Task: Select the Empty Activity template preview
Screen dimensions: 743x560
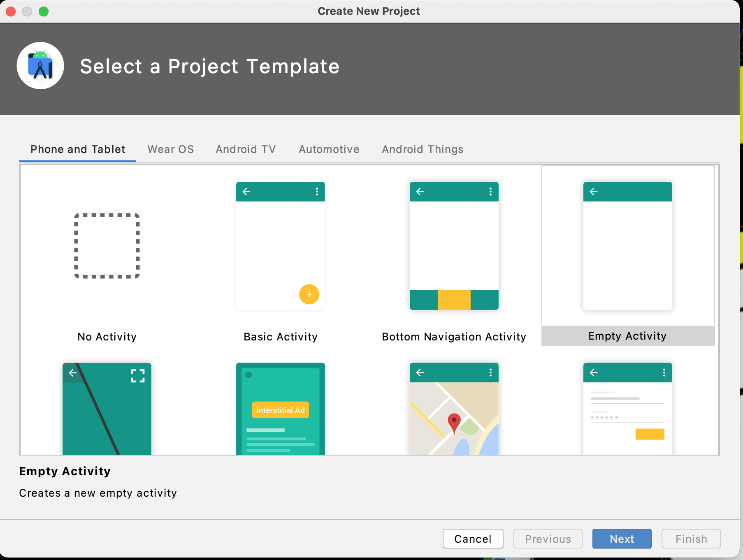Action: [x=627, y=246]
